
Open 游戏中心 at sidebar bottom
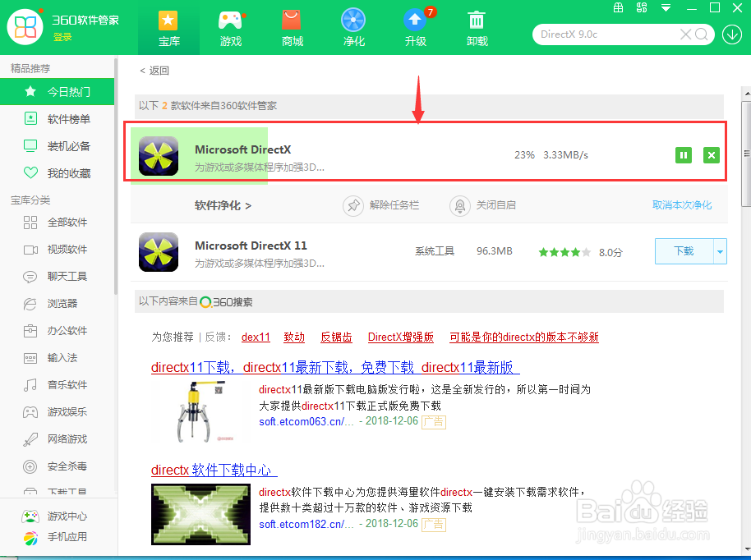57,516
